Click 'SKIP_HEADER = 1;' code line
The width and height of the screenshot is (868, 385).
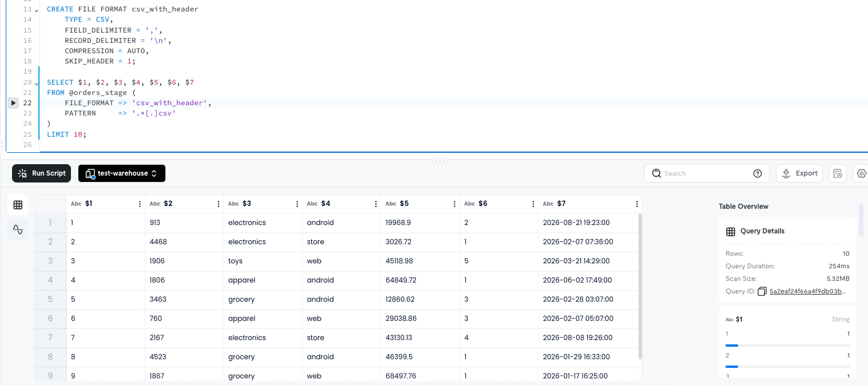tap(100, 61)
